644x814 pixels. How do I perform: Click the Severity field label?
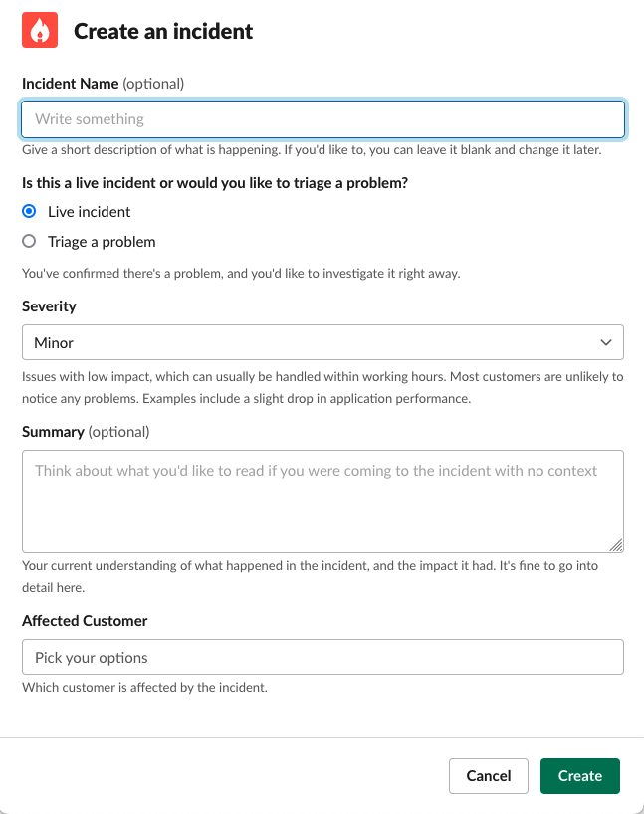tap(49, 306)
